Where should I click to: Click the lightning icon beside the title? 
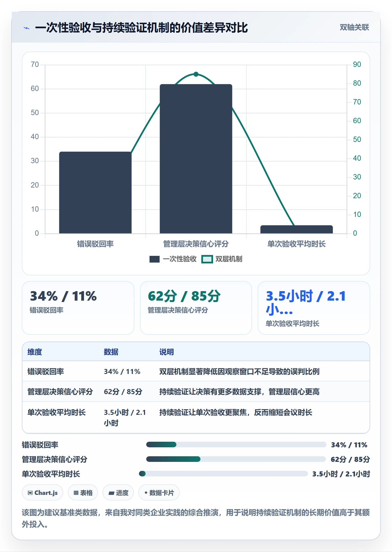tap(27, 28)
